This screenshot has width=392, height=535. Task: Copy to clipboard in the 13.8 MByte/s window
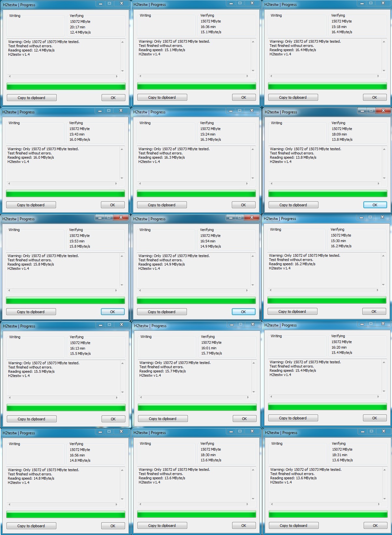[x=293, y=205]
